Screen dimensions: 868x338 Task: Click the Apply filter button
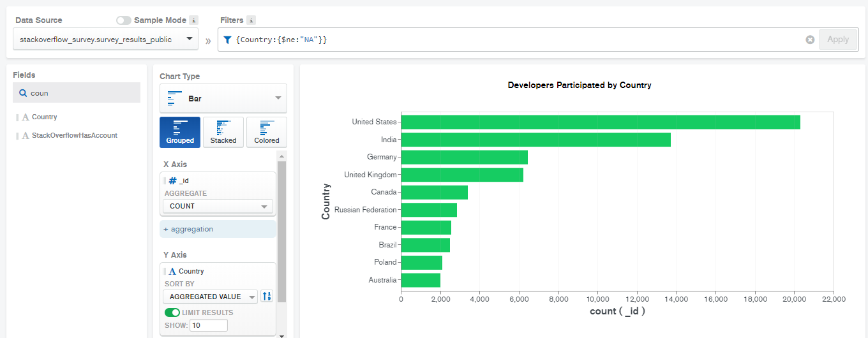point(838,40)
